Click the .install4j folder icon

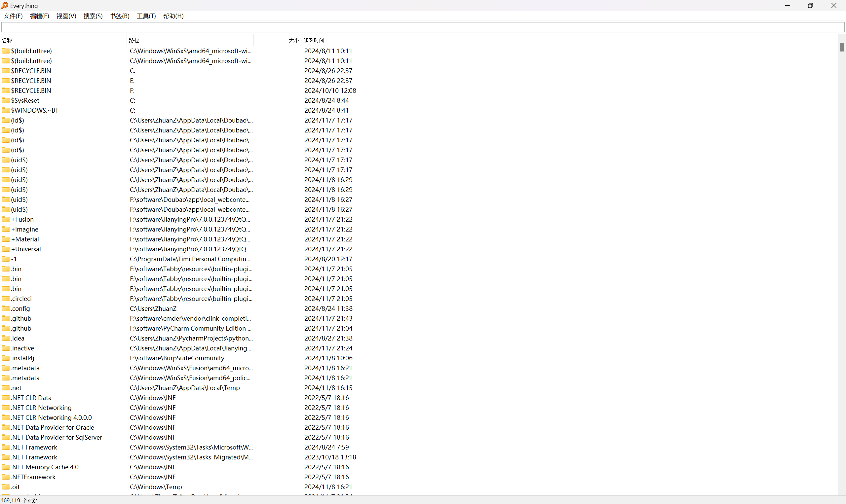click(x=6, y=358)
